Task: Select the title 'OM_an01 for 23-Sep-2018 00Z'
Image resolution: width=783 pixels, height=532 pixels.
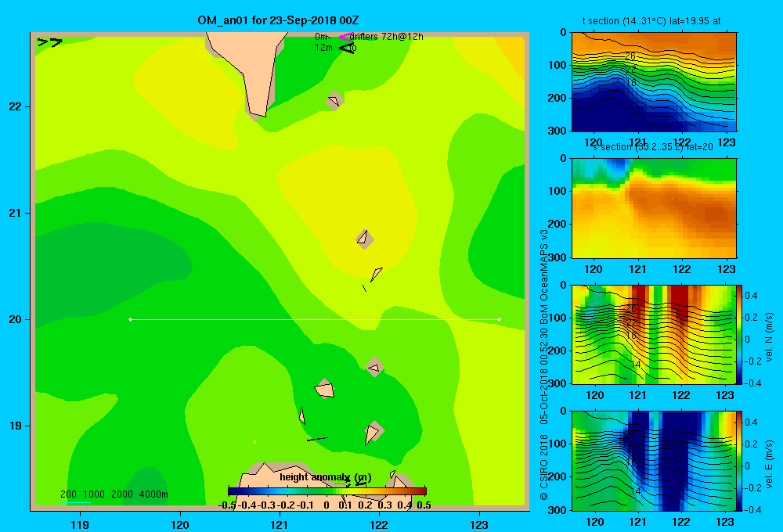Action: 278,20
